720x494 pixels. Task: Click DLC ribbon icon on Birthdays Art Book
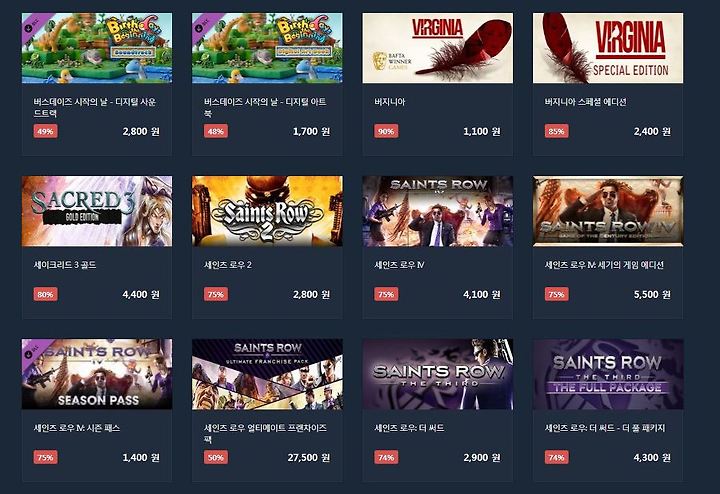click(201, 27)
